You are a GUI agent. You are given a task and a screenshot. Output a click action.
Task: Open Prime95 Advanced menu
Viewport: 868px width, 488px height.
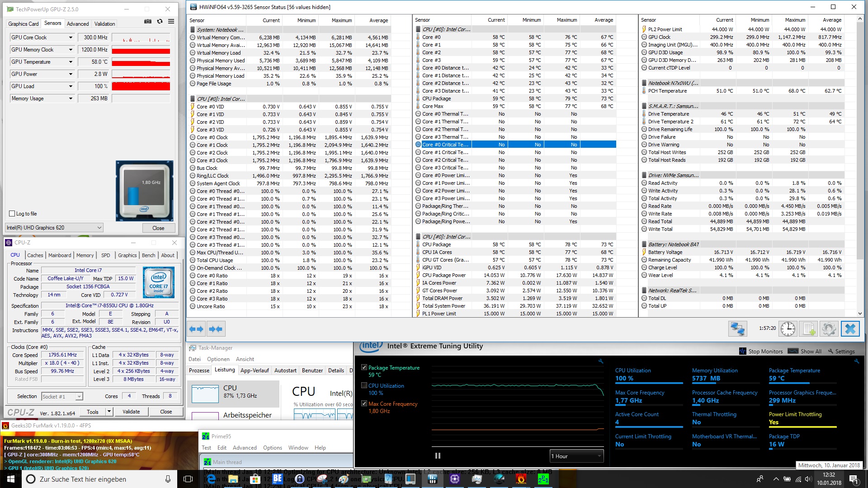245,448
